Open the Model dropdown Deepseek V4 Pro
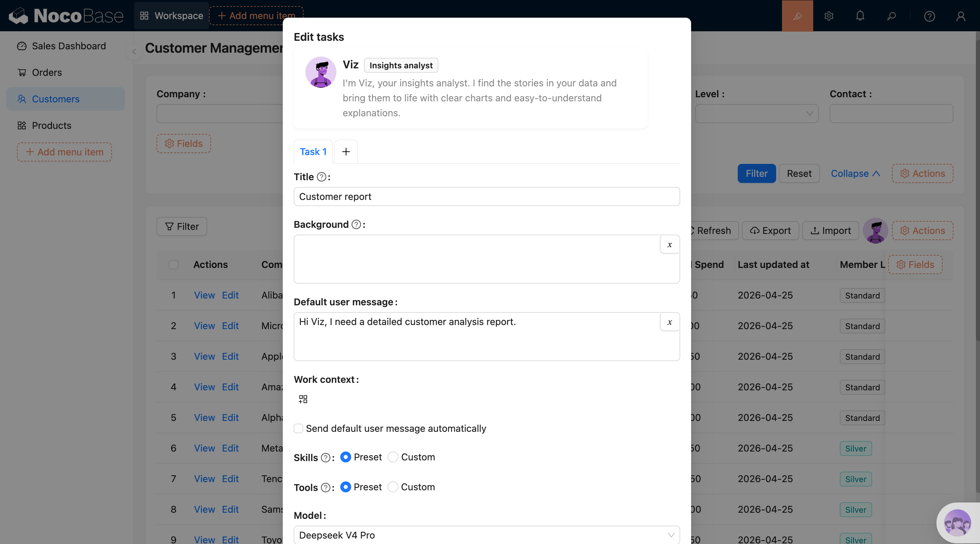 point(486,535)
